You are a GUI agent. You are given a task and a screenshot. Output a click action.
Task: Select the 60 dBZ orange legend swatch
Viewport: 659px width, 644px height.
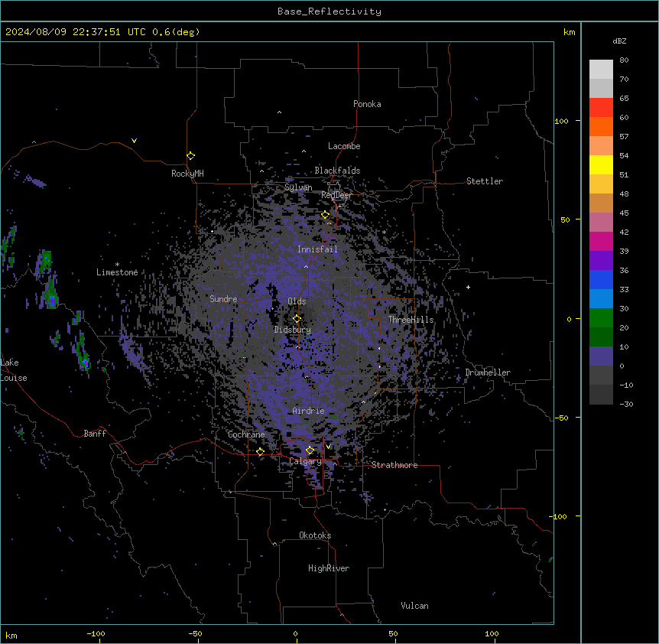pyautogui.click(x=601, y=126)
